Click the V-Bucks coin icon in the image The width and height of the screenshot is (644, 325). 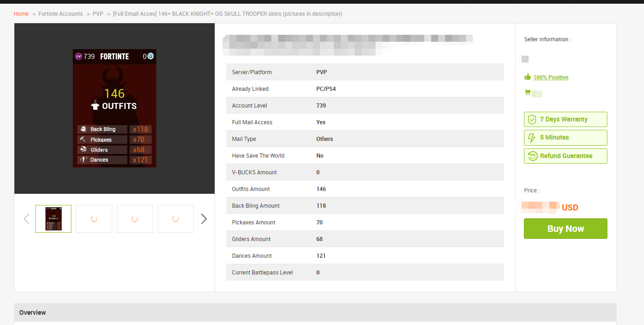(150, 57)
